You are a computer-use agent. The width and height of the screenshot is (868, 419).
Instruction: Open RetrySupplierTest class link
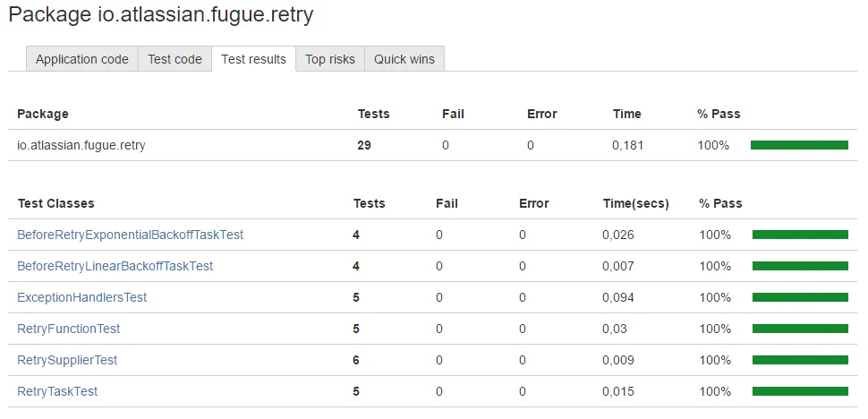tap(67, 360)
